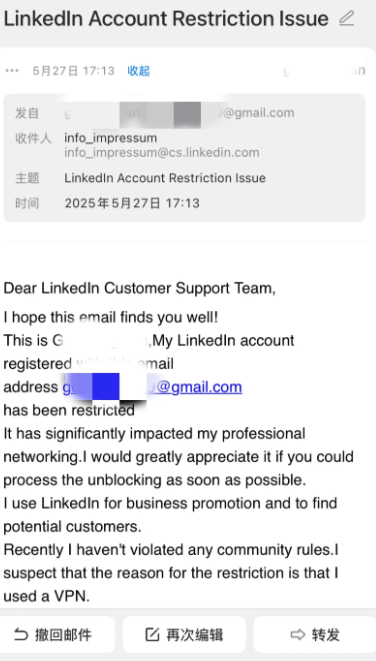Tap the 2025年5月27日 17:13 timestamp in the 时间 row
Viewport: 376px width, 661px height.
(x=132, y=204)
